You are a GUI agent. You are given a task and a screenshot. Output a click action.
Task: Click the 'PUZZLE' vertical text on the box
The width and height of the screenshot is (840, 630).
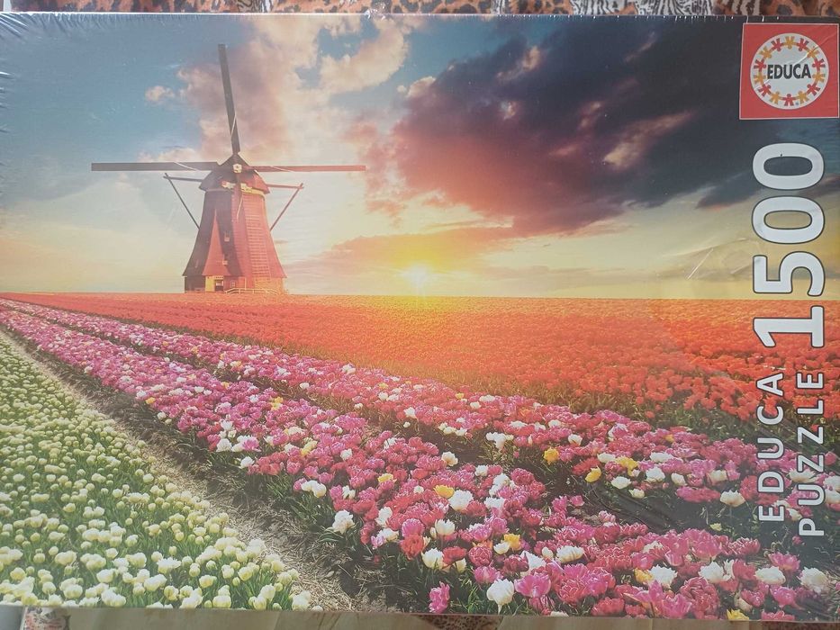click(810, 454)
